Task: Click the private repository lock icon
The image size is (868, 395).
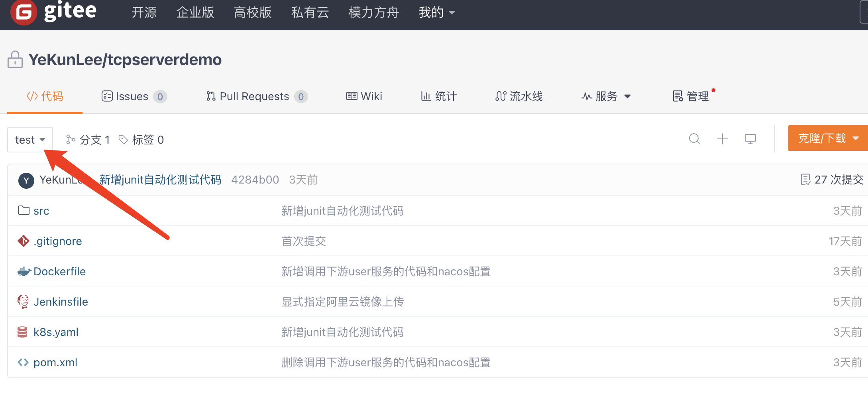Action: [x=15, y=60]
